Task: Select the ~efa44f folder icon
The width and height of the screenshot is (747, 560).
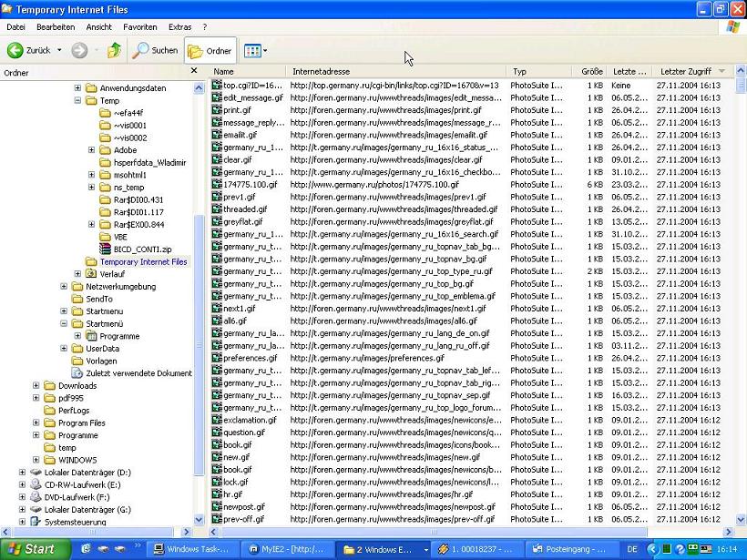Action: tap(106, 113)
